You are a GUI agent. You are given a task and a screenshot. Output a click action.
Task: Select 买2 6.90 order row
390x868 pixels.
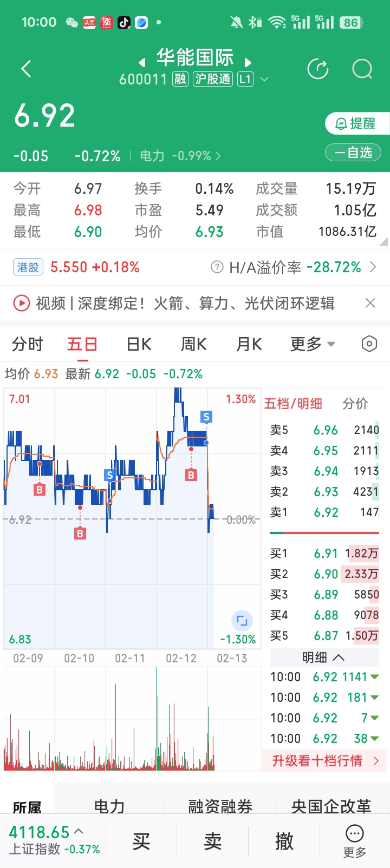pos(324,574)
